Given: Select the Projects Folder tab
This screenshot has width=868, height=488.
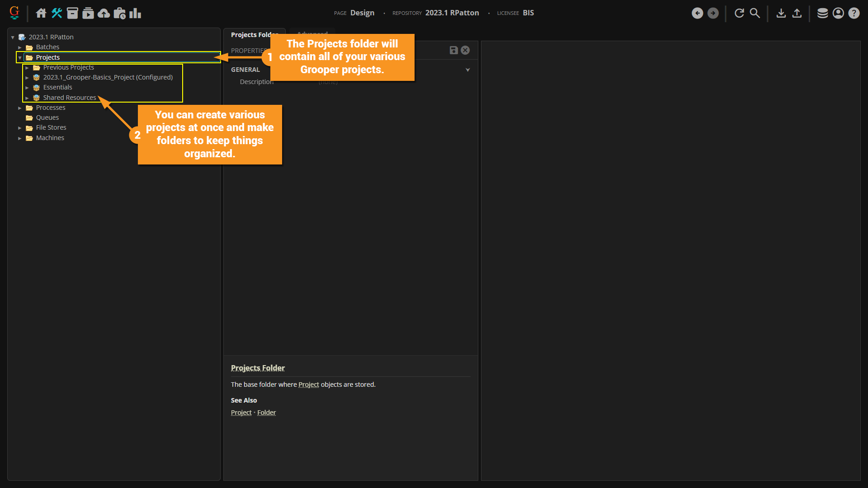Looking at the screenshot, I should click(250, 35).
